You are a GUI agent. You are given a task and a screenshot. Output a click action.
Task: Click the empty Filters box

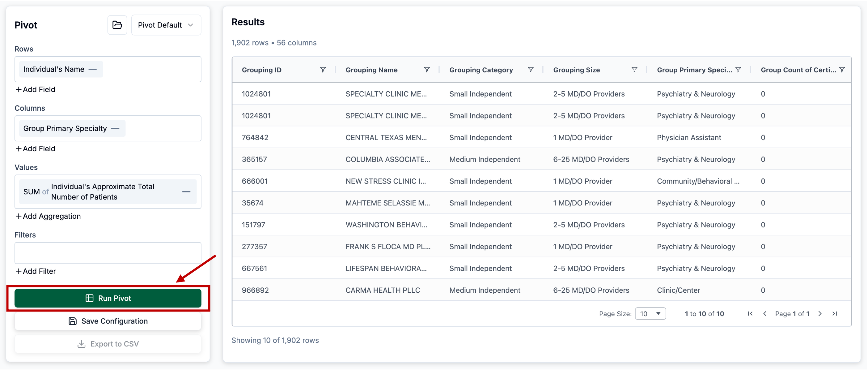coord(108,253)
